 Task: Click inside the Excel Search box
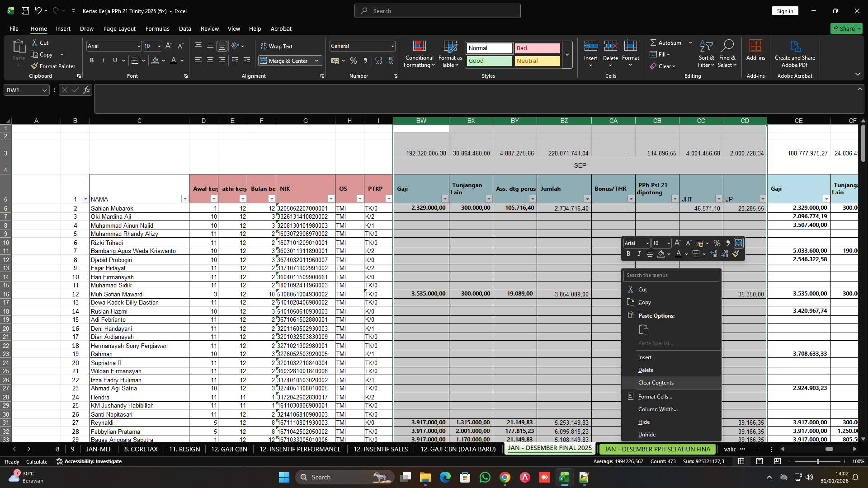pos(437,10)
